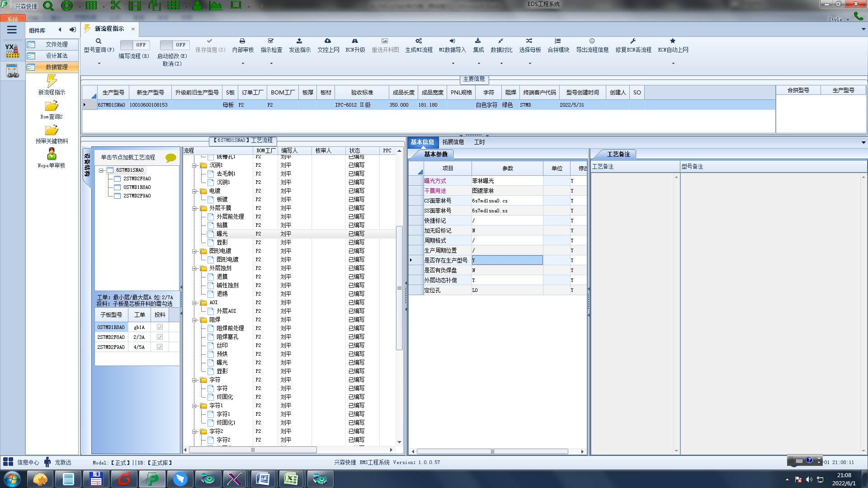The image size is (868, 488).
Task: Select the 基本信息 tab
Action: coord(422,142)
